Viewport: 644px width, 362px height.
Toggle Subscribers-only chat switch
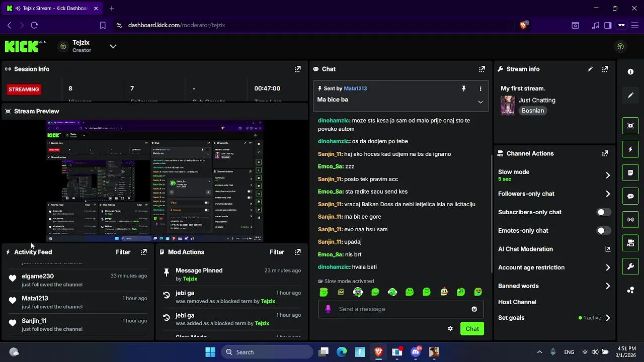click(604, 212)
